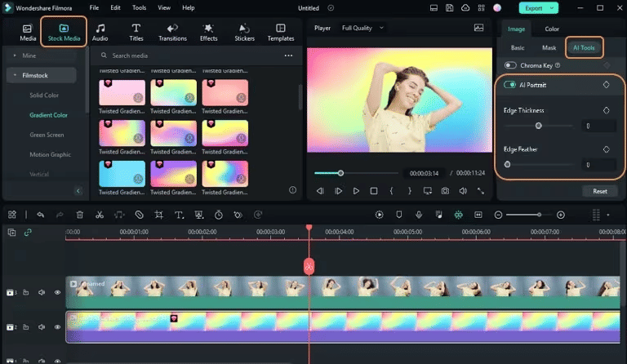The width and height of the screenshot is (627, 364).
Task: Hide the top video track with eye icon
Action: coord(57,292)
